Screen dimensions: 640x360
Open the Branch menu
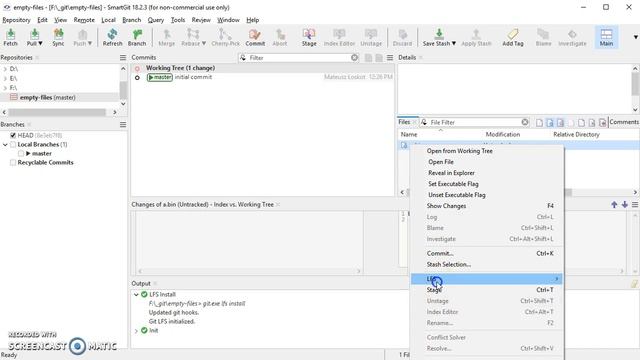tap(131, 20)
